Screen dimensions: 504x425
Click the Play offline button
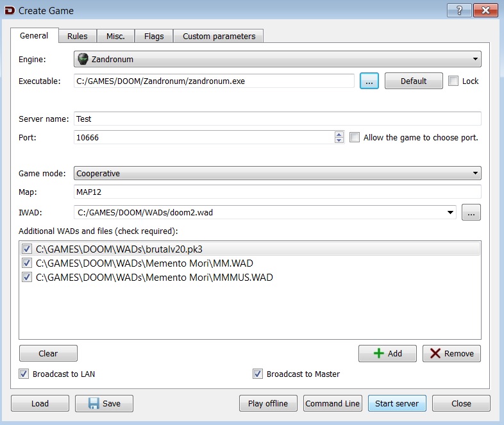pyautogui.click(x=268, y=403)
